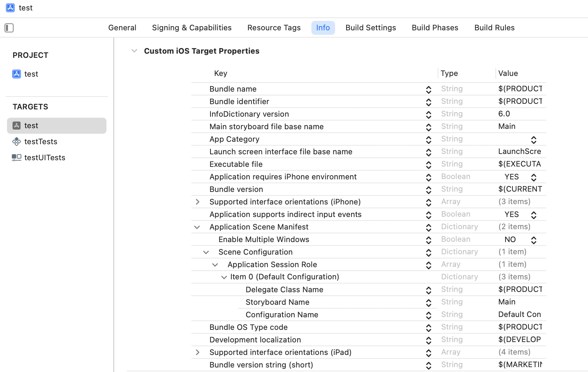The width and height of the screenshot is (588, 372).
Task: Click the Bundle name key stepper arrows
Action: [429, 90]
